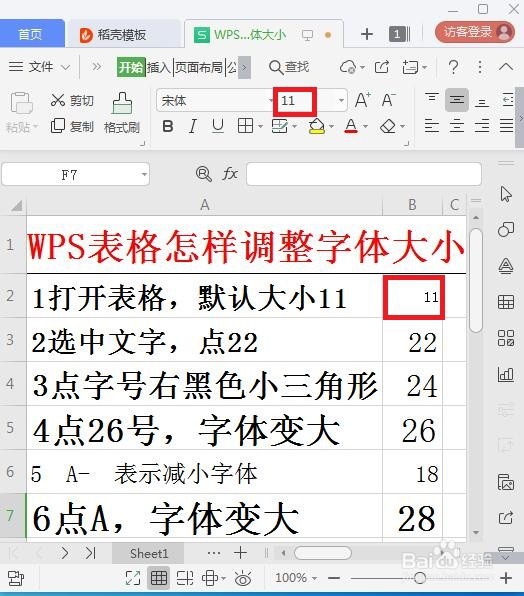Select the 开始 ribbon tab
This screenshot has height=596, width=524.
pos(131,67)
